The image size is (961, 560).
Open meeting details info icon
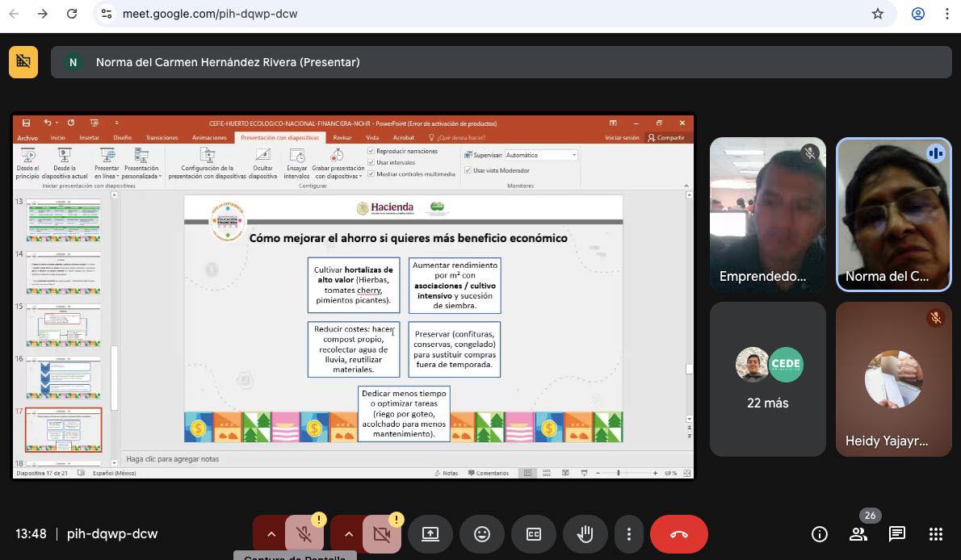click(x=820, y=534)
